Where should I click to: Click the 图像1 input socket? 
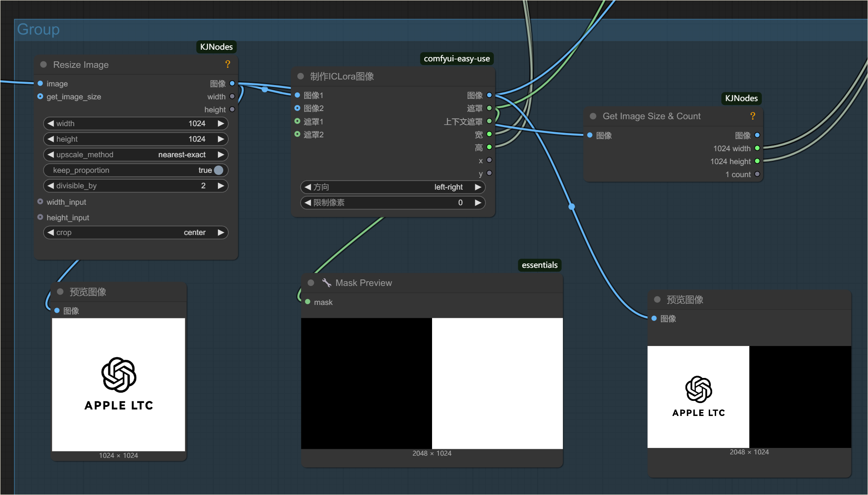click(x=297, y=95)
